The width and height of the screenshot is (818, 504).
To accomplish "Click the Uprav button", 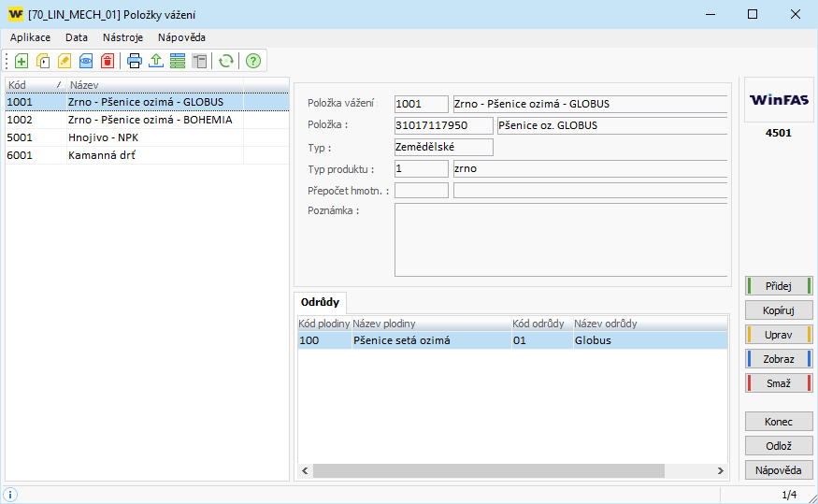I will [779, 335].
